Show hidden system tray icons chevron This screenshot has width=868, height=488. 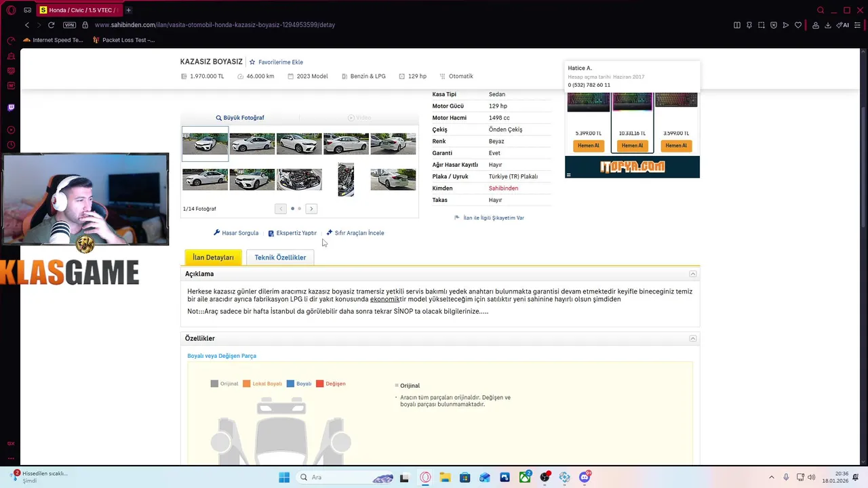[771, 478]
